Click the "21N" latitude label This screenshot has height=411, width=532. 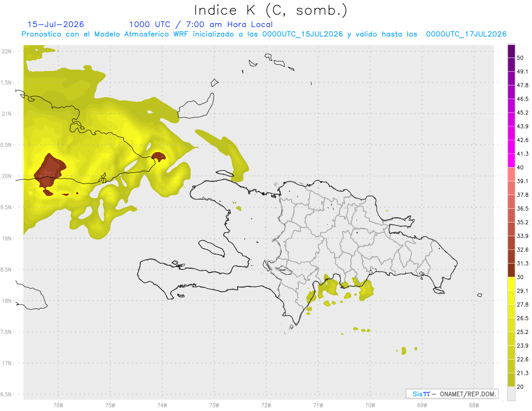point(7,114)
